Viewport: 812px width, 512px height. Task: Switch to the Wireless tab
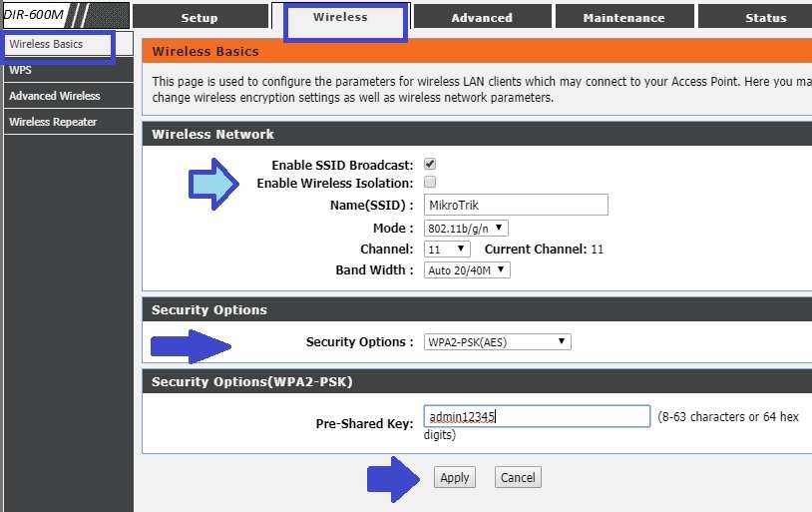(341, 17)
